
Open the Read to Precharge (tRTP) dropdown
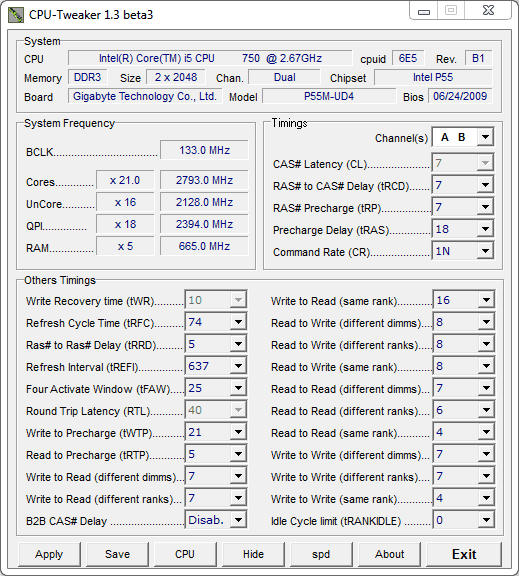coord(238,454)
